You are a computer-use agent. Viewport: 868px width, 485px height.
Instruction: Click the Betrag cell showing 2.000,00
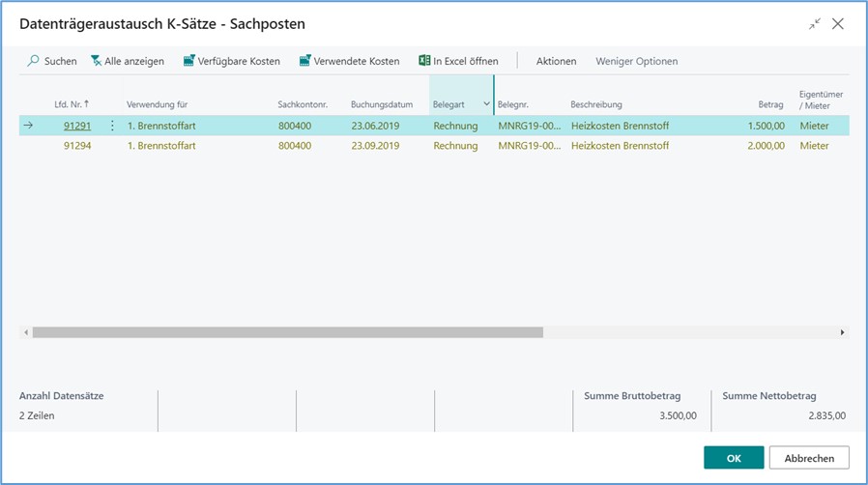[x=766, y=146]
